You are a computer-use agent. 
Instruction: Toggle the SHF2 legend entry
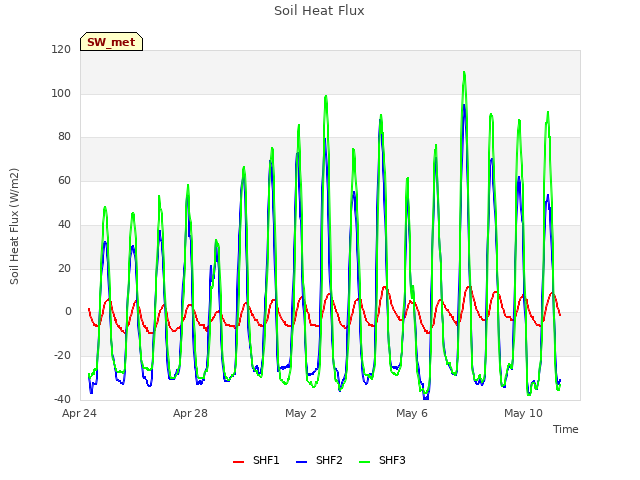[319, 460]
